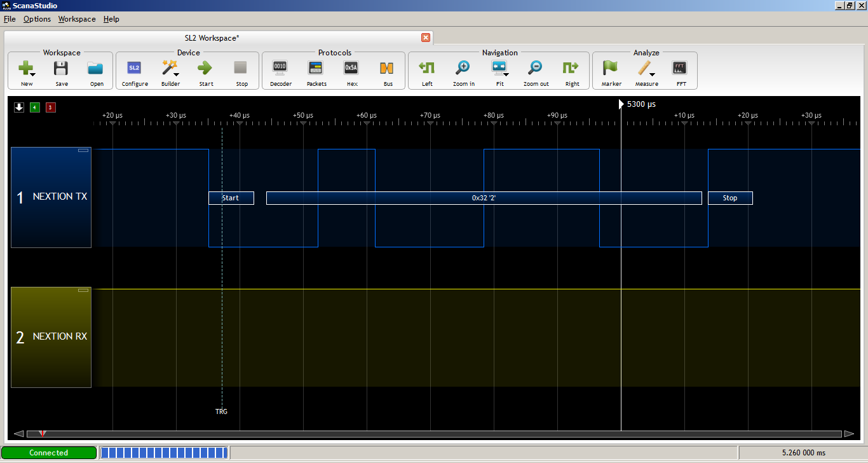Select the SL2 Workspace tab
868x463 pixels.
212,38
